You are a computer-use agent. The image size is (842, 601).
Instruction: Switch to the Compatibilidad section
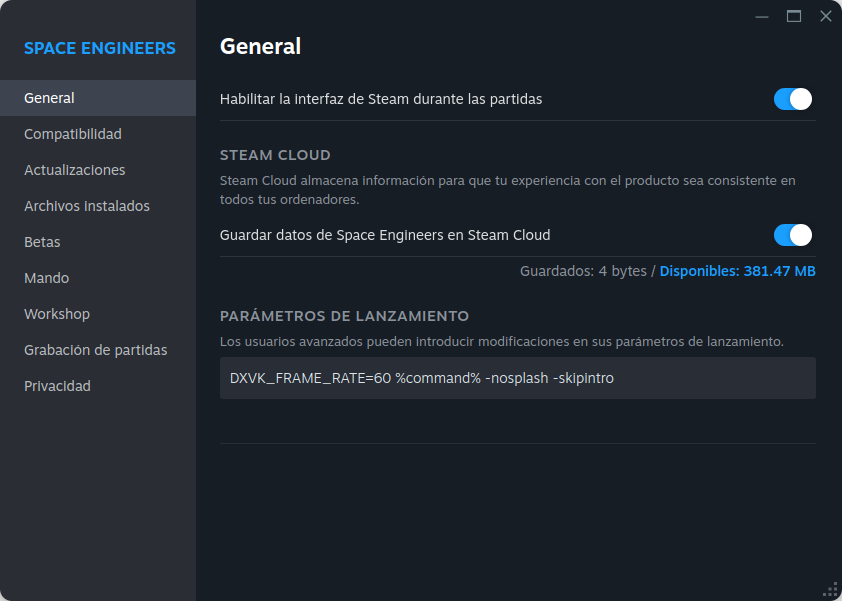point(98,134)
